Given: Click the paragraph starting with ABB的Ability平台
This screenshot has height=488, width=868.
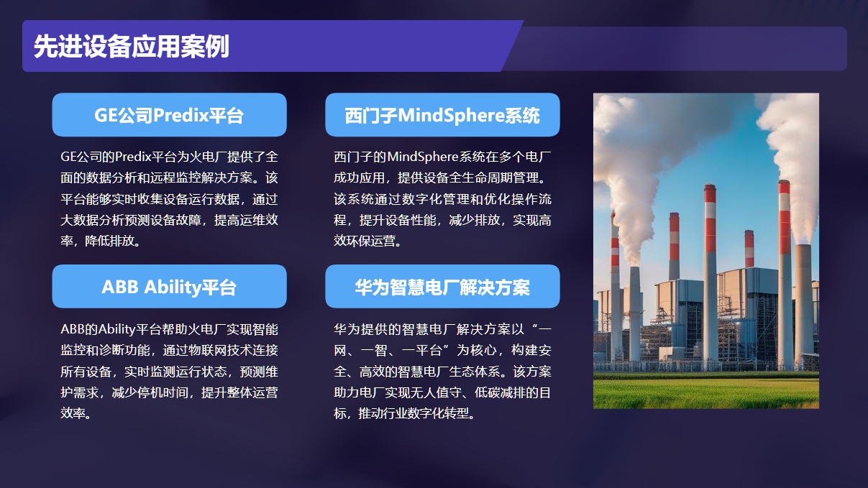Looking at the screenshot, I should tap(170, 372).
